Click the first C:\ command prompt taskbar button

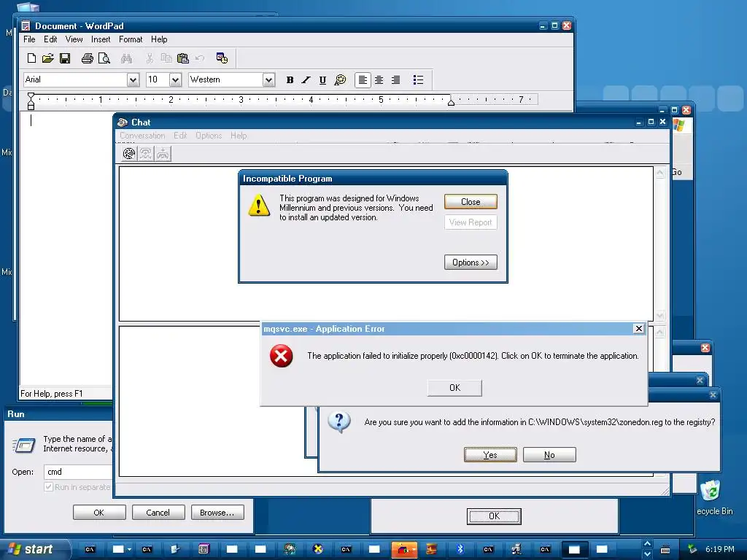coord(90,549)
